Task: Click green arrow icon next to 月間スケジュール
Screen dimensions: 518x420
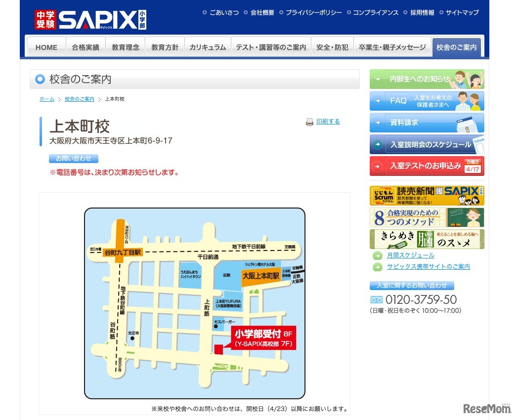Action: coord(377,255)
